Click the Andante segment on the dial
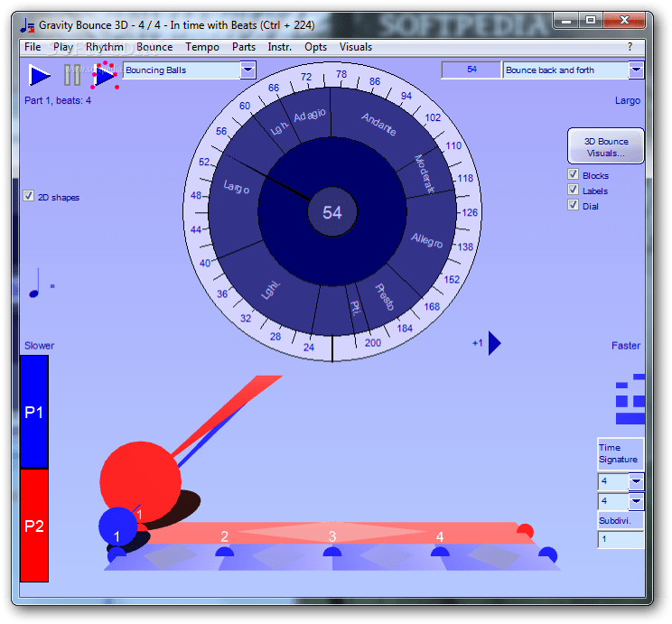 pos(378,124)
